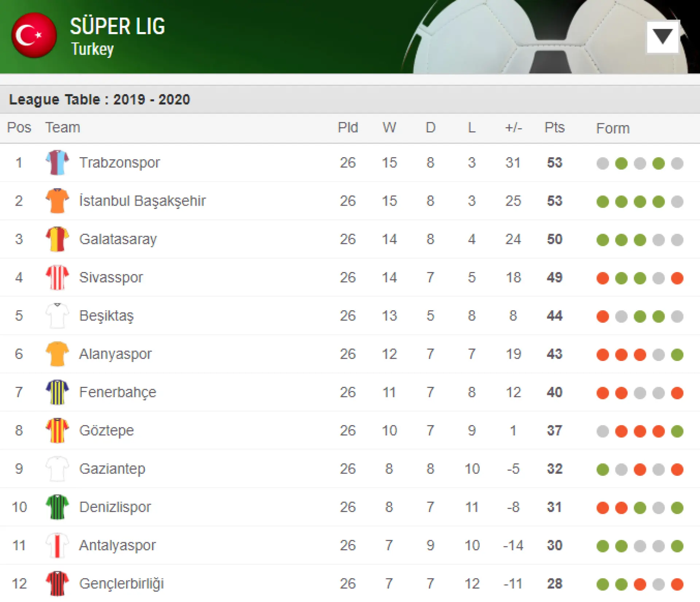
Task: Open the Gaziantep team link
Action: coord(112,469)
